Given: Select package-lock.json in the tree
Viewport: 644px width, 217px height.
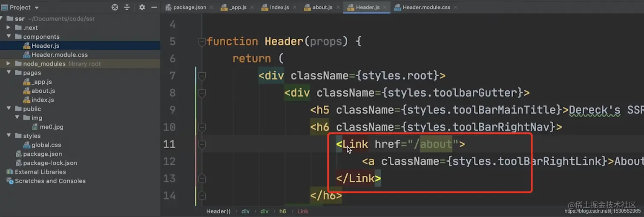Looking at the screenshot, I should point(50,163).
